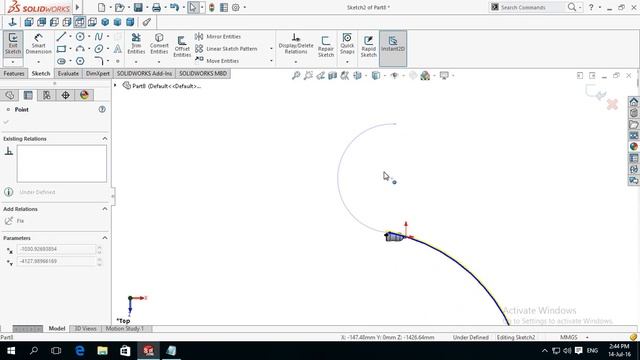Click Convert Entities tool
The height and width of the screenshot is (360, 640).
coord(159,44)
